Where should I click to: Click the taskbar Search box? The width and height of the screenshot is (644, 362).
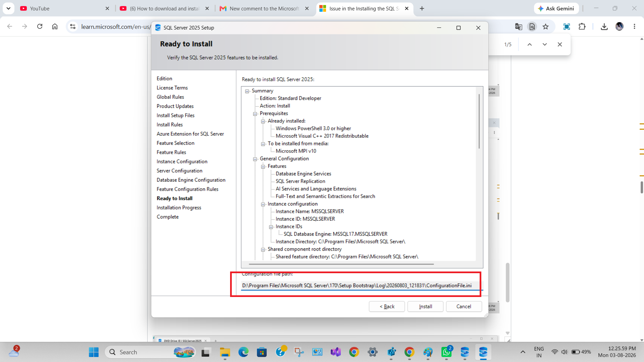coord(151,352)
